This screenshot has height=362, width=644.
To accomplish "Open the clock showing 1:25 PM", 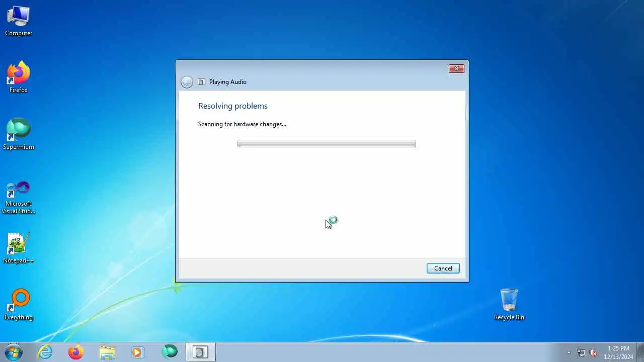I will pyautogui.click(x=618, y=352).
